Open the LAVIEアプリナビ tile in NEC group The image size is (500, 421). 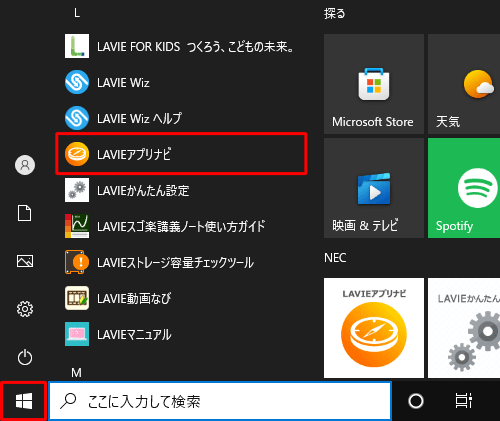[x=374, y=328]
